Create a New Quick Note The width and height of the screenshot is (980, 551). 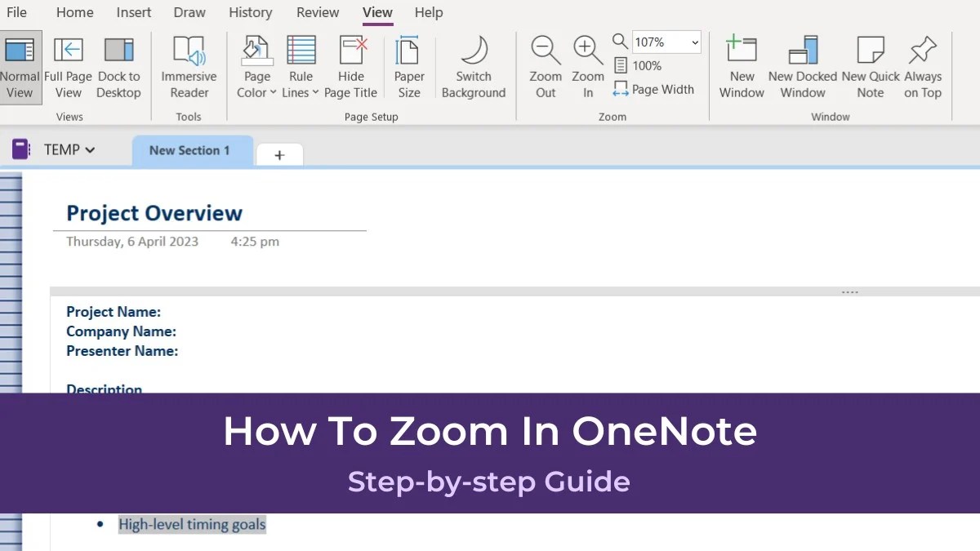pyautogui.click(x=869, y=65)
